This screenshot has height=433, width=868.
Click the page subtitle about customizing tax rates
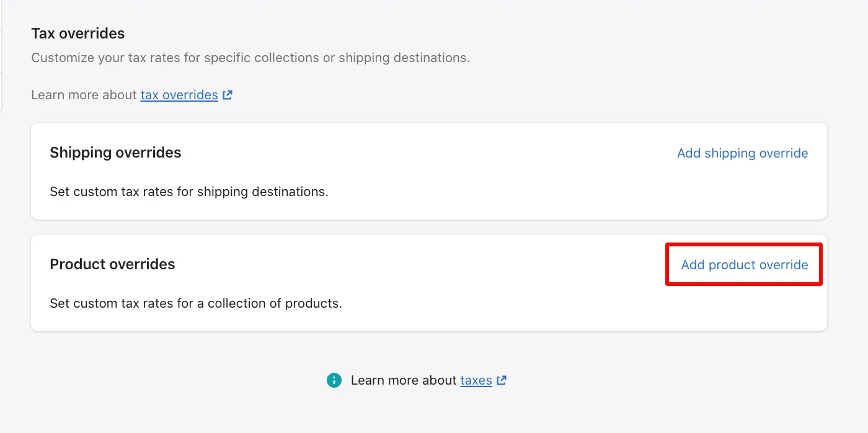[250, 57]
